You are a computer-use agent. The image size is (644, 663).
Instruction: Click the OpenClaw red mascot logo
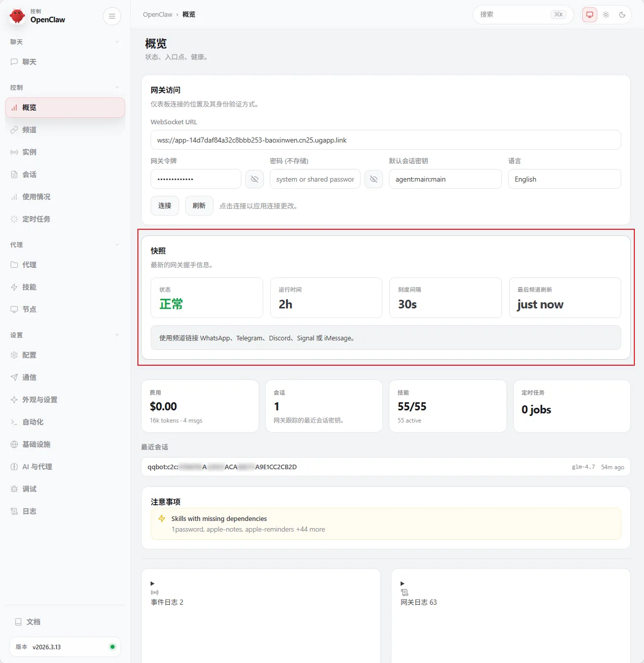click(17, 16)
